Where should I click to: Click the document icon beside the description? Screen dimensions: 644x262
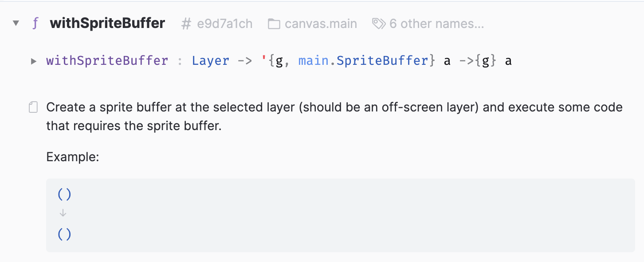(33, 107)
